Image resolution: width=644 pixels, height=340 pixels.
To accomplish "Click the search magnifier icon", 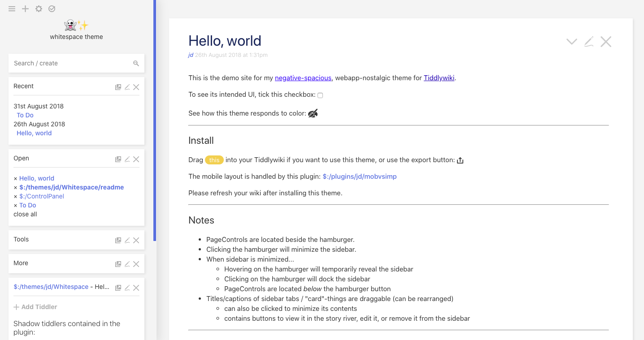I will [136, 64].
